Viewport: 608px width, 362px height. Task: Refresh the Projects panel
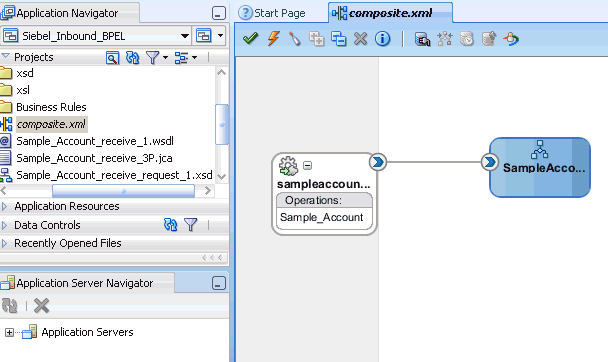pyautogui.click(x=133, y=58)
